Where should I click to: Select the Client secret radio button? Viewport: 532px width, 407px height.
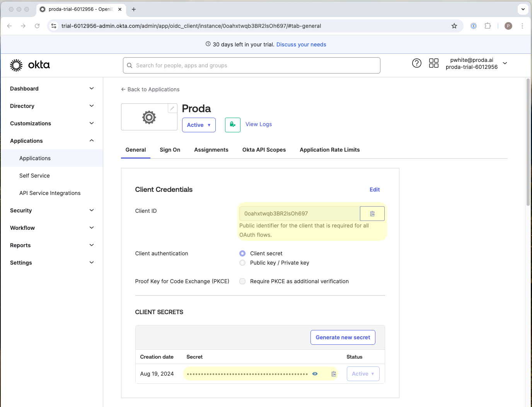coord(242,253)
